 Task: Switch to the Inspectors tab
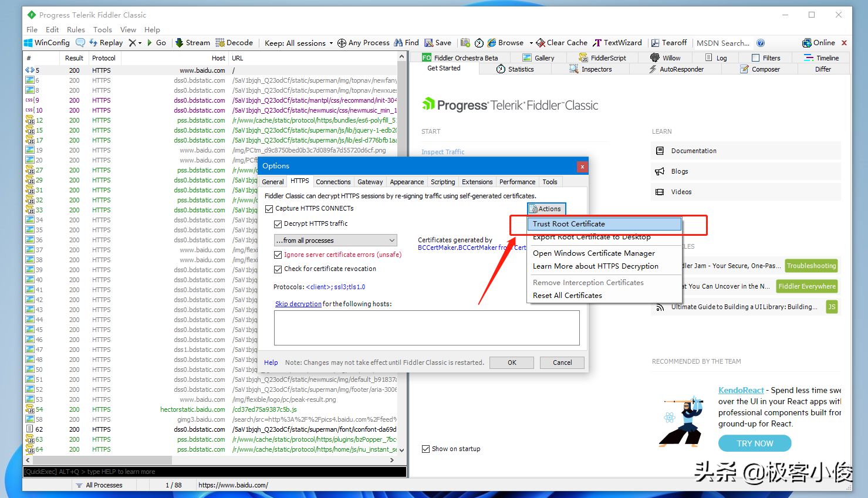590,69
